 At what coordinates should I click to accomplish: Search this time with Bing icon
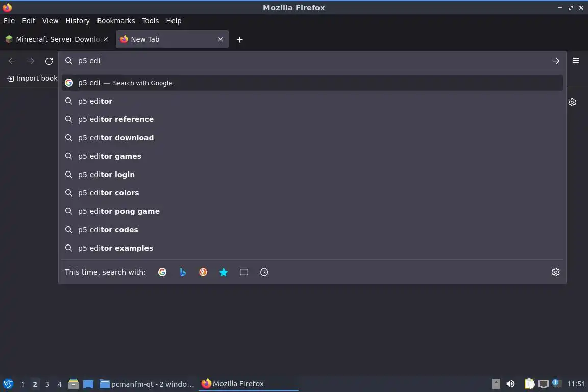(x=183, y=272)
